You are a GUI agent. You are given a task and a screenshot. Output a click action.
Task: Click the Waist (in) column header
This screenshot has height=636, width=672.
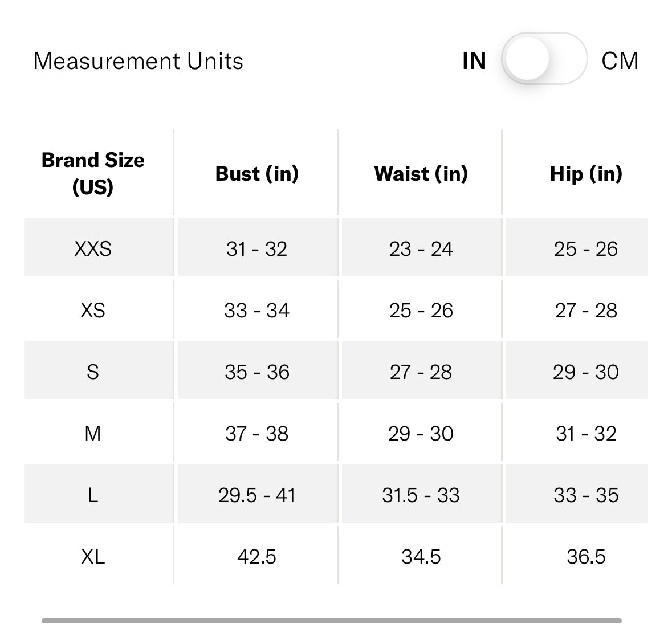click(421, 174)
